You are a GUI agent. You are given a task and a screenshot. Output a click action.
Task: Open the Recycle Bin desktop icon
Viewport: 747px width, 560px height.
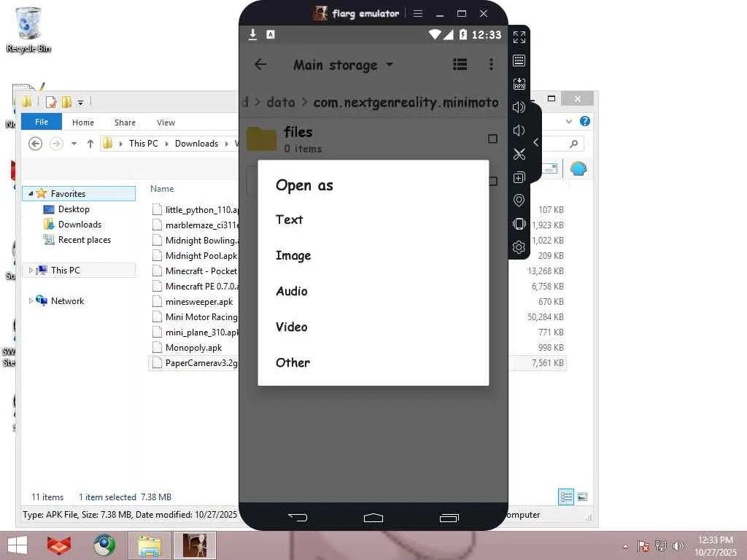tap(28, 29)
